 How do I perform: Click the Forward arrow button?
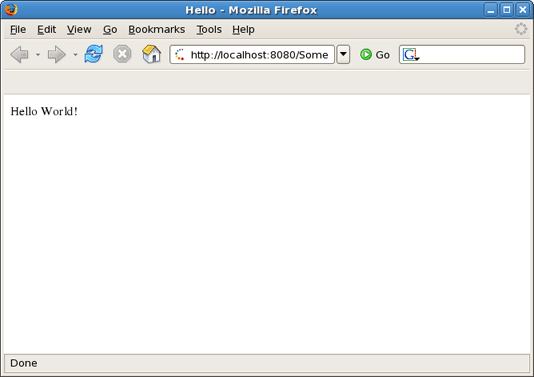point(57,54)
